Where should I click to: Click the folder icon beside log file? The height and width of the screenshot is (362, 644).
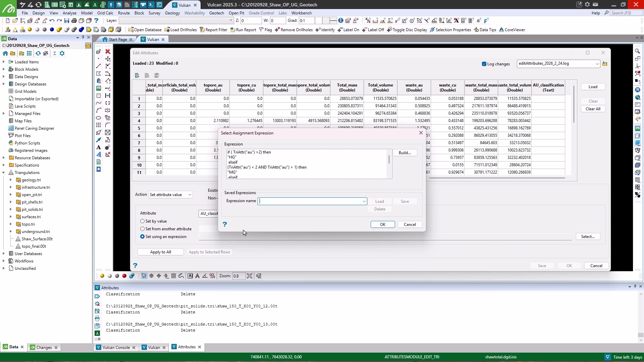pos(605,64)
